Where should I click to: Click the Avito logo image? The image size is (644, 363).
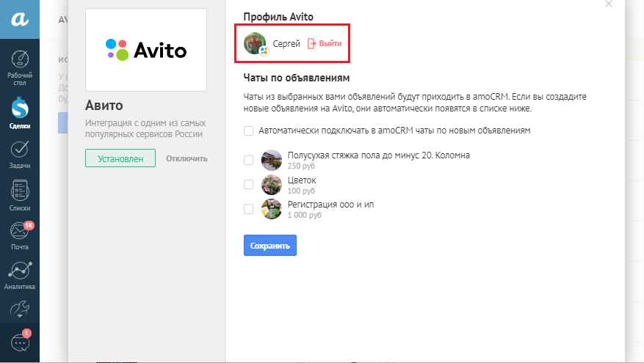coord(146,50)
